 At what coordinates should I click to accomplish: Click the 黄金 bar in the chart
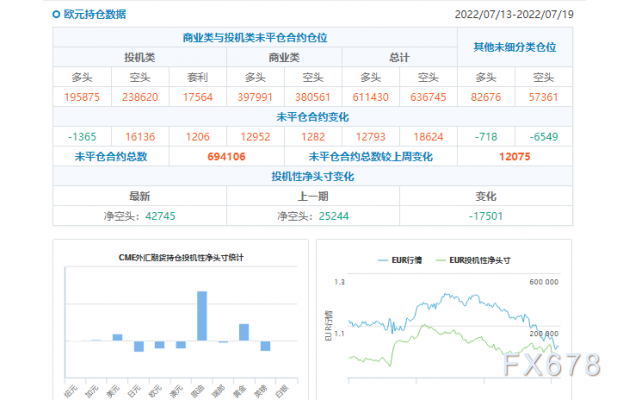click(x=244, y=332)
